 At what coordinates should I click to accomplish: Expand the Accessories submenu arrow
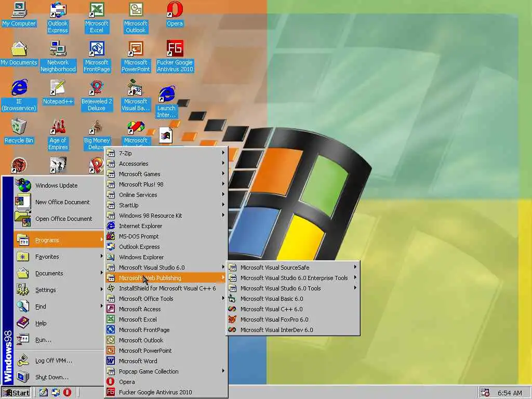pos(223,163)
